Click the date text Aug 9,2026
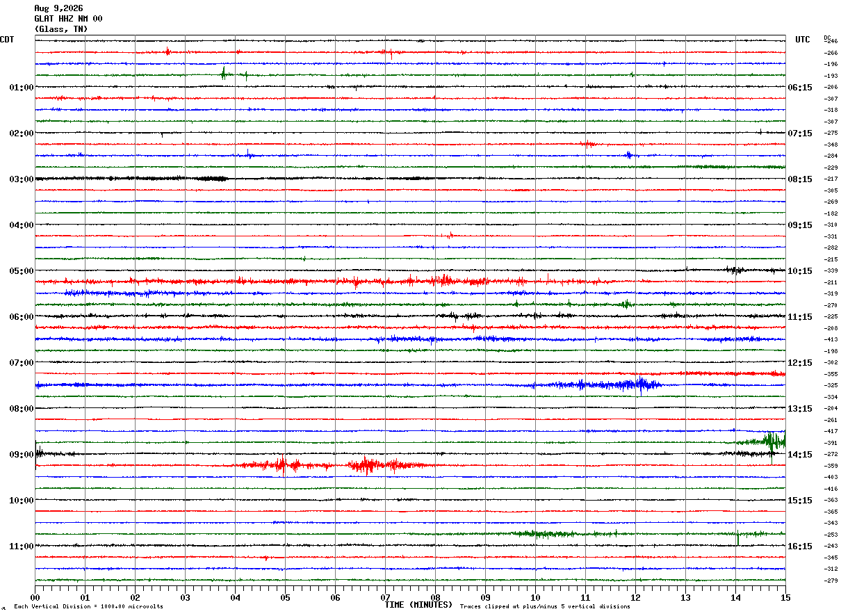 pyautogui.click(x=58, y=8)
